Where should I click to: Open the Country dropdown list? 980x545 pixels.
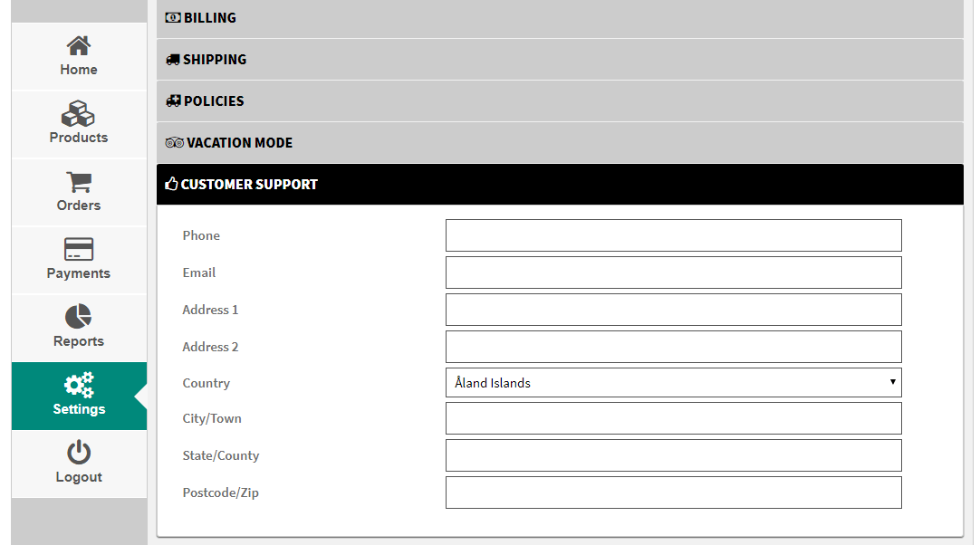pyautogui.click(x=673, y=383)
